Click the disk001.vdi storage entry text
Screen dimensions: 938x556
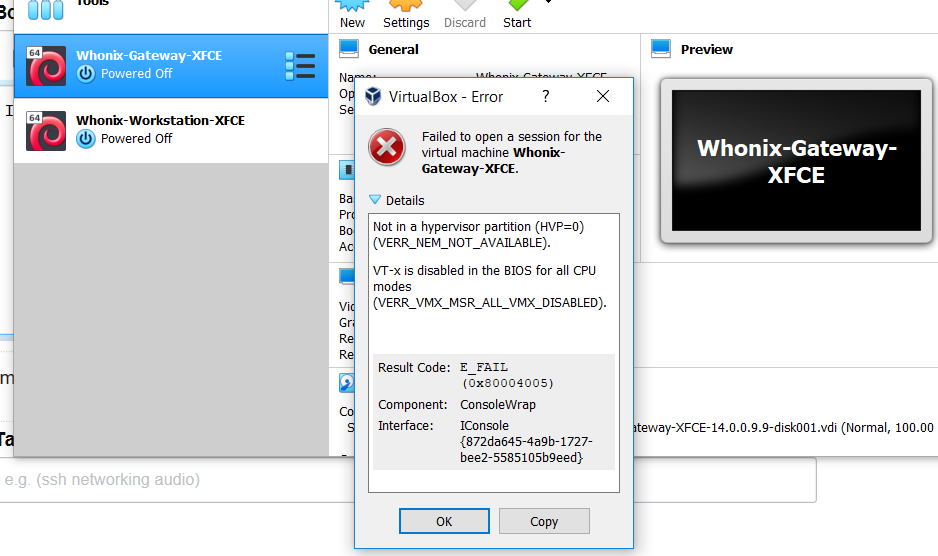tap(783, 427)
